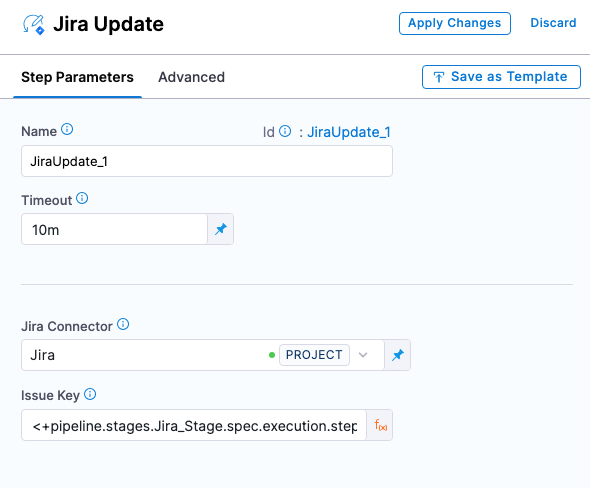This screenshot has width=590, height=488.
Task: Click the Issue Key expression f(x) icon
Action: [380, 425]
